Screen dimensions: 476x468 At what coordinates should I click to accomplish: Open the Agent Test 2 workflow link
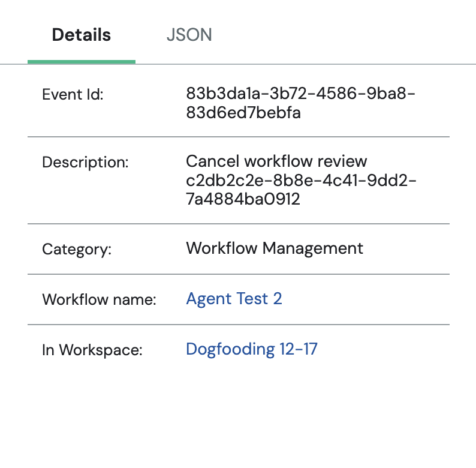[234, 299]
